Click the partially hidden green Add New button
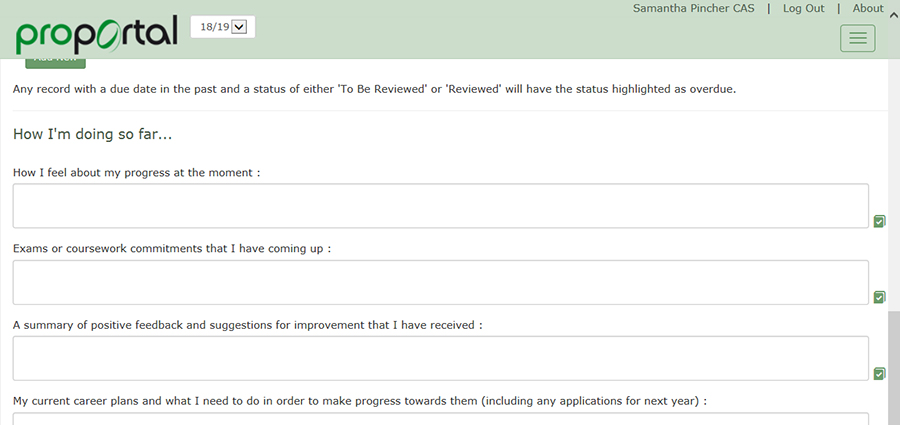Viewport: 900px width, 425px height. [x=55, y=61]
